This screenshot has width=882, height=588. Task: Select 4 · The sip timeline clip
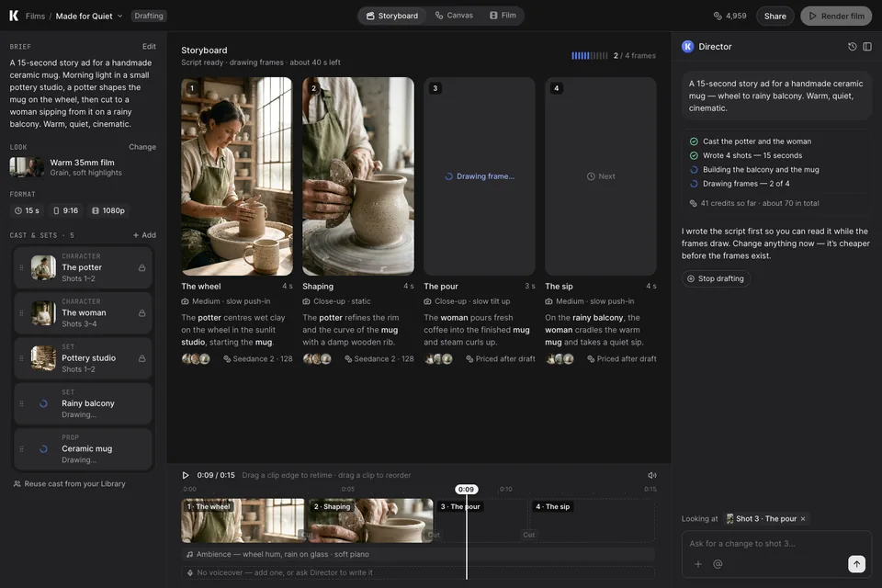click(x=593, y=521)
